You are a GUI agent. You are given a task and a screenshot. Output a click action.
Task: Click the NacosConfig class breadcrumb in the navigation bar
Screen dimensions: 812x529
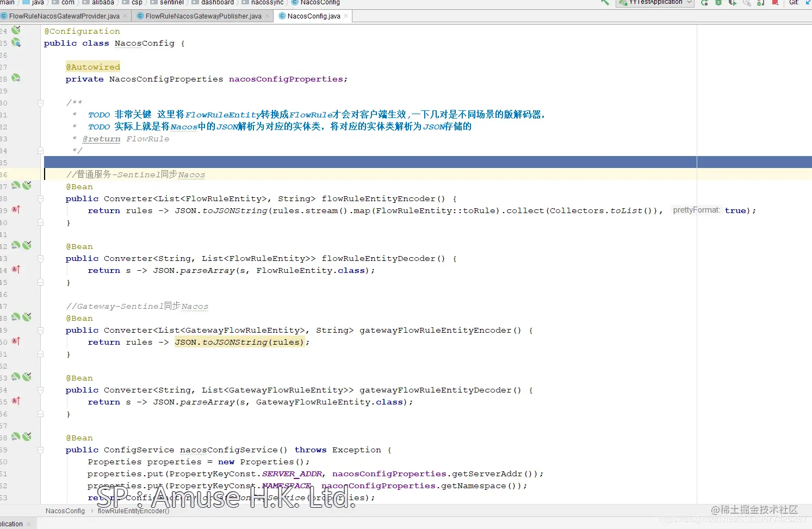click(320, 2)
